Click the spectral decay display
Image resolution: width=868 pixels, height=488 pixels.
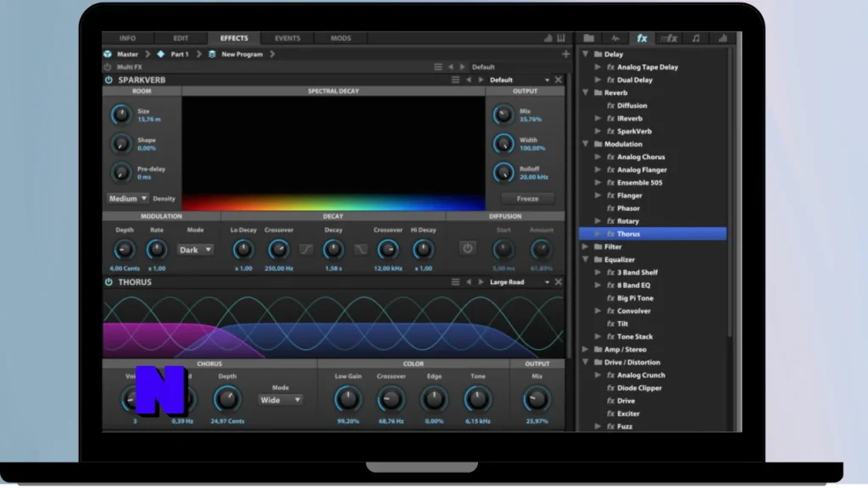333,153
